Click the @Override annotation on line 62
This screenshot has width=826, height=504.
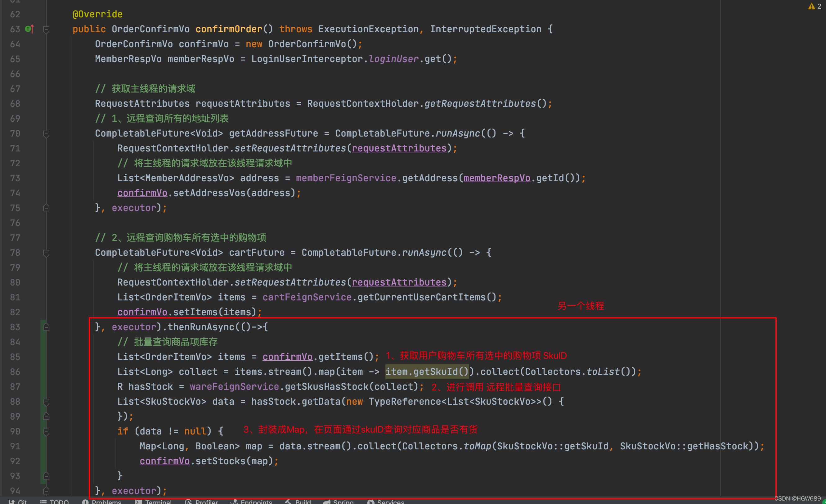point(97,14)
